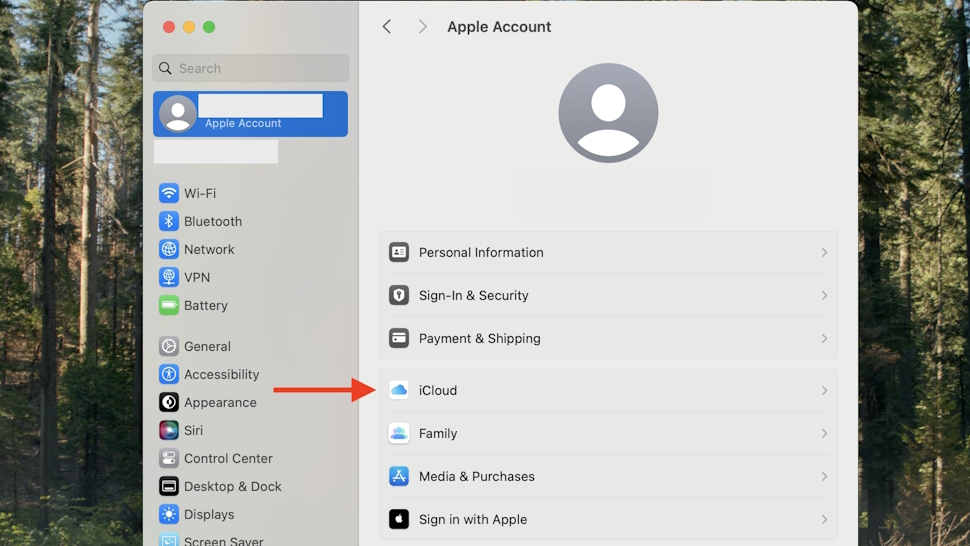
Task: Select VPN in the sidebar
Action: point(197,277)
